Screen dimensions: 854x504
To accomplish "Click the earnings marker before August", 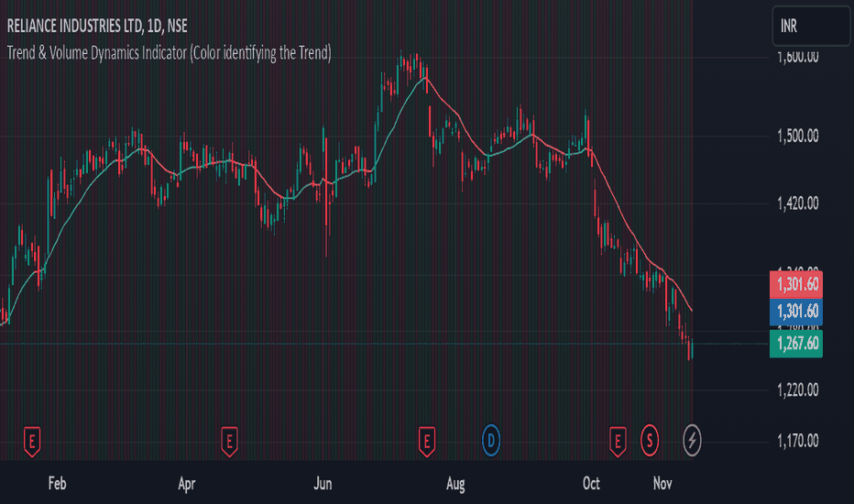I will (426, 442).
